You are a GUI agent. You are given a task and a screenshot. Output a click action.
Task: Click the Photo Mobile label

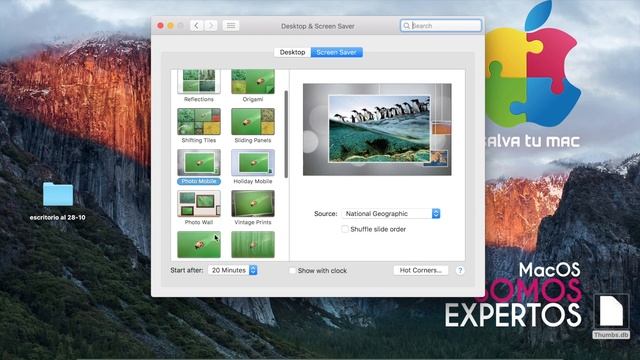(199, 181)
